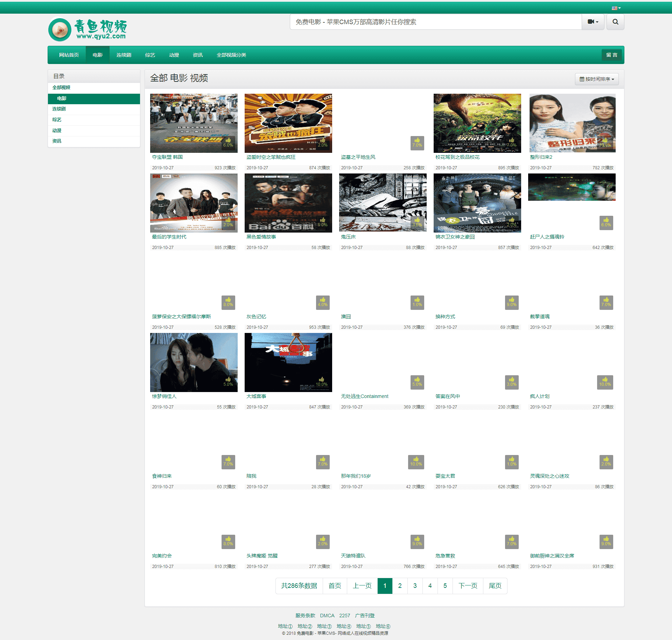The image size is (672, 640).
Task: Click the thumbs-up rating on 盗墓之平地生风
Action: coord(417,143)
